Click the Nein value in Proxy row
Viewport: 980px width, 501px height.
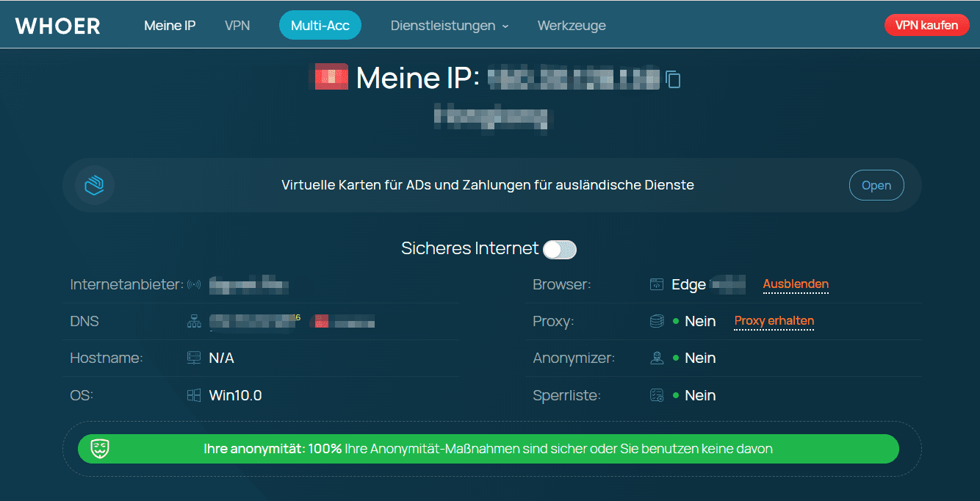tap(700, 321)
